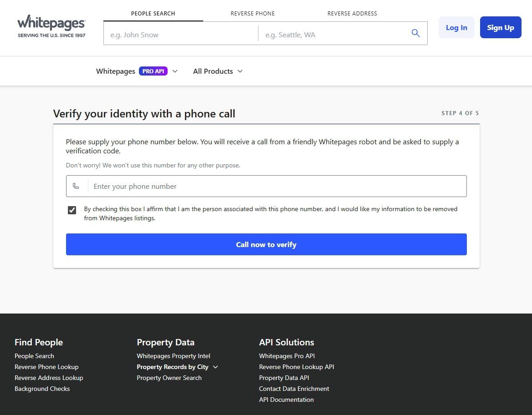Click the Property Records by City label
This screenshot has height=415, width=532.
tap(172, 367)
